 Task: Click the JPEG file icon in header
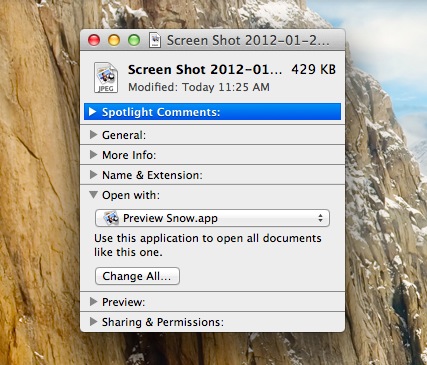106,78
